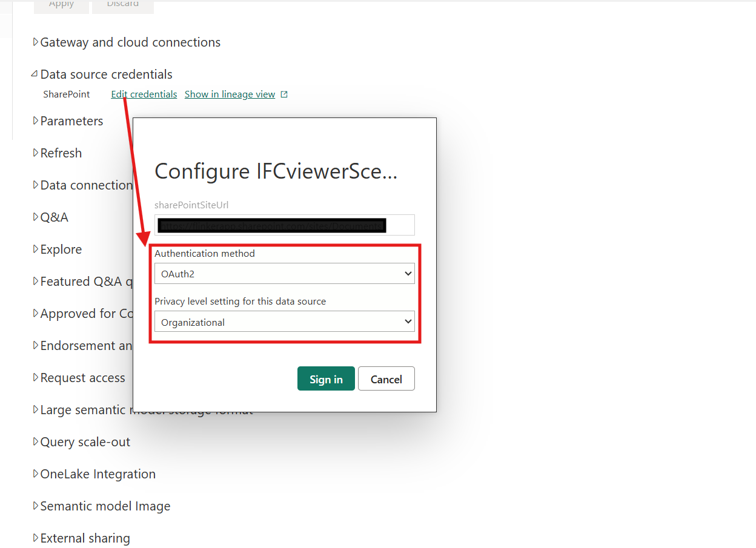
Task: Expand the Parameters section
Action: coord(68,121)
